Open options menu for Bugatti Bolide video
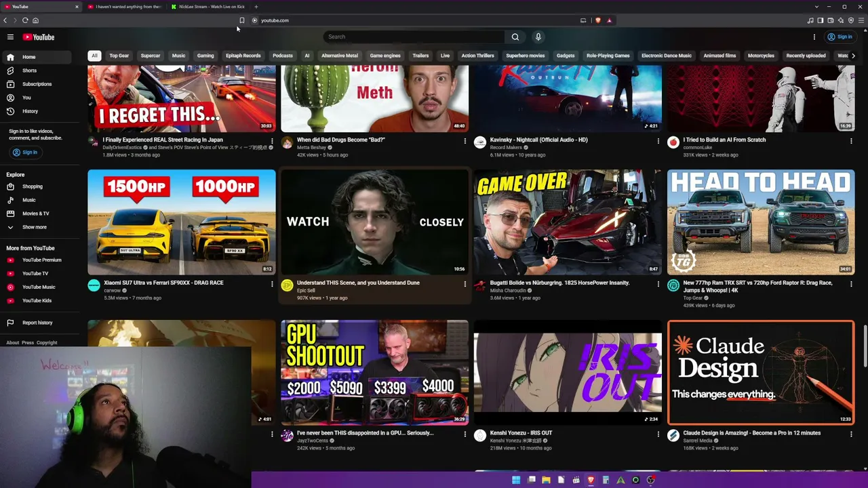The height and width of the screenshot is (488, 868). coord(658,284)
